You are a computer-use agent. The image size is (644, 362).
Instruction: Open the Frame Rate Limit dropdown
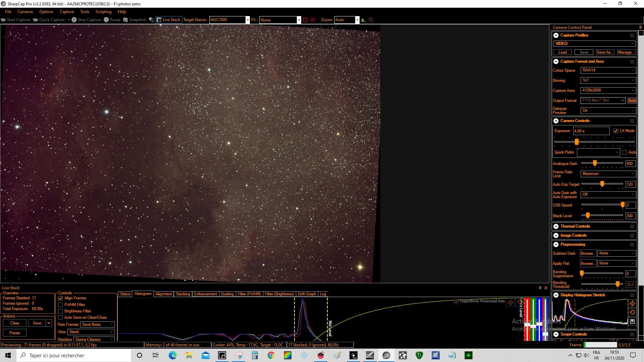point(608,174)
